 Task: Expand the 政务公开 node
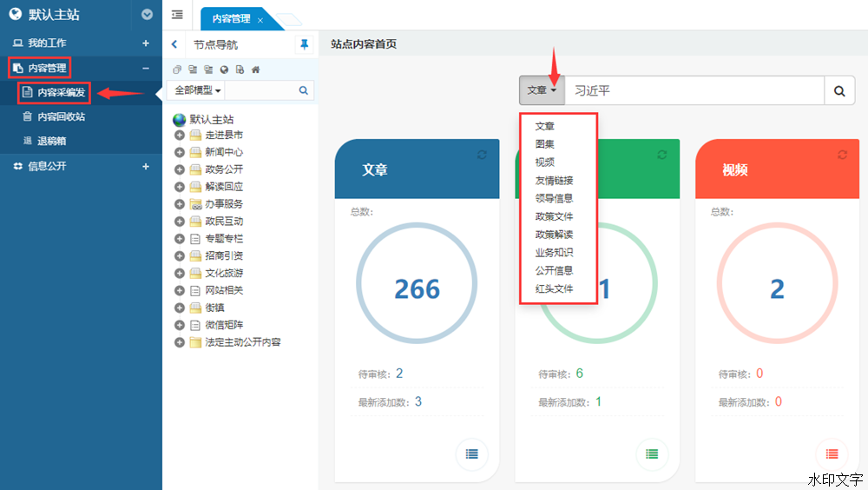180,169
